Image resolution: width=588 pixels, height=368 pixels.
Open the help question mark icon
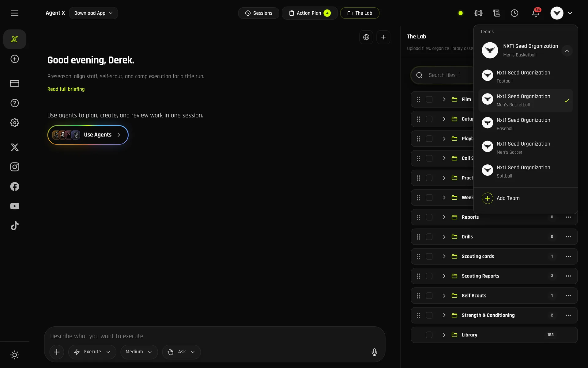(15, 103)
